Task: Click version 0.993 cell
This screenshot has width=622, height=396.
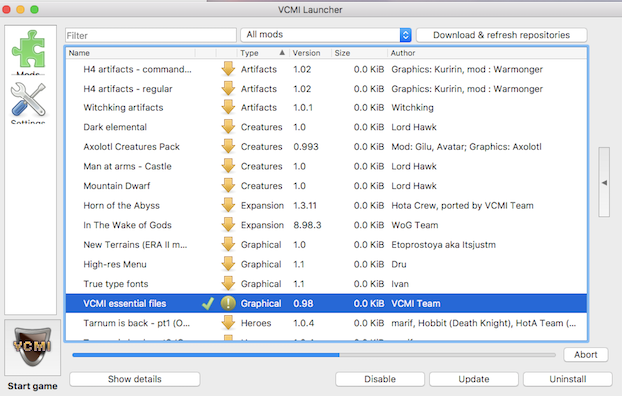Action: pos(306,147)
